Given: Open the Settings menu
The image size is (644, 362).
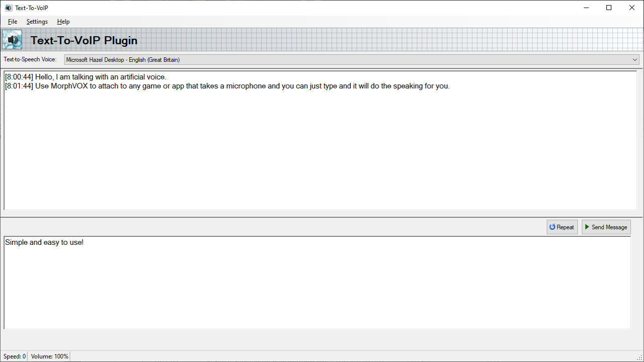Looking at the screenshot, I should 37,22.
